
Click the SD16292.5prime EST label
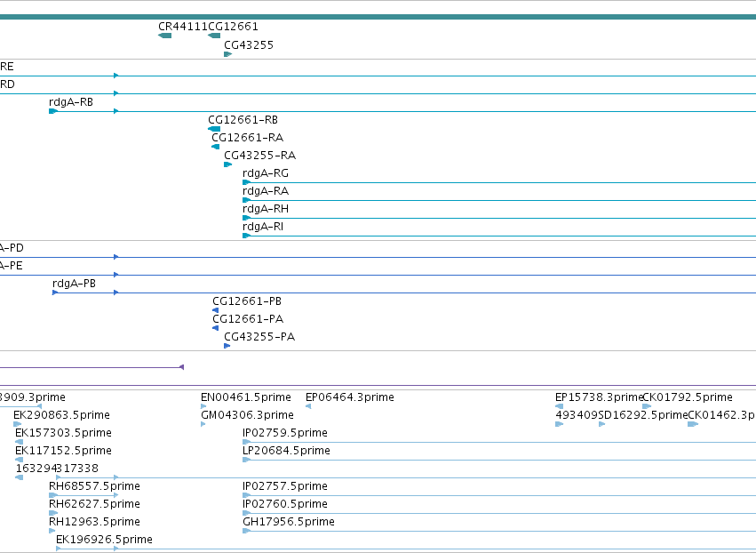coord(642,415)
